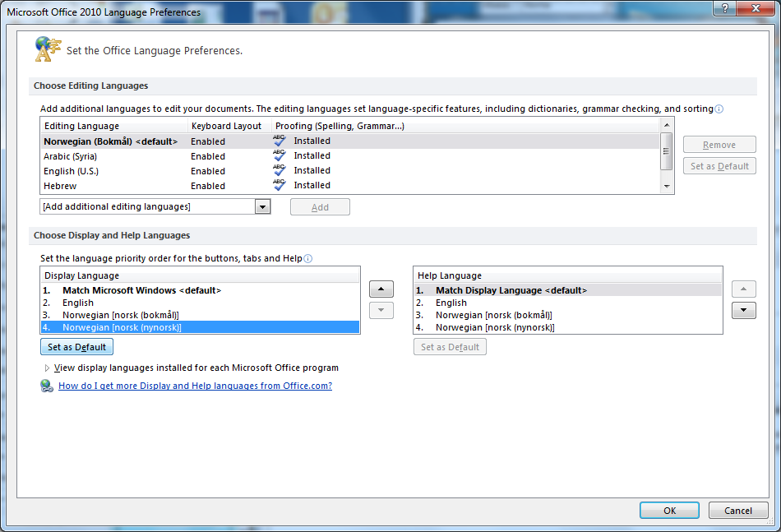Screen dimensions: 781x532
Task: Select English in Display Language list
Action: [x=78, y=303]
